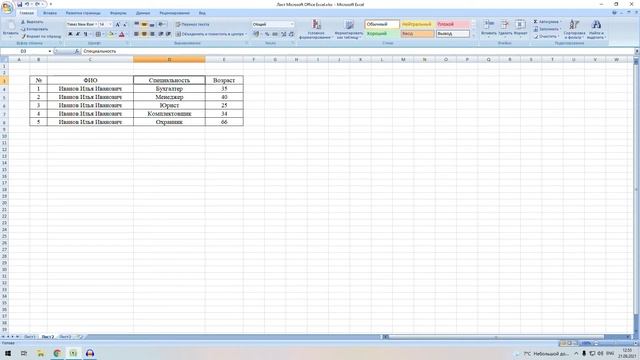The width and height of the screenshot is (640, 360).
Task: Apply the Обычный cell style
Action: point(382,24)
